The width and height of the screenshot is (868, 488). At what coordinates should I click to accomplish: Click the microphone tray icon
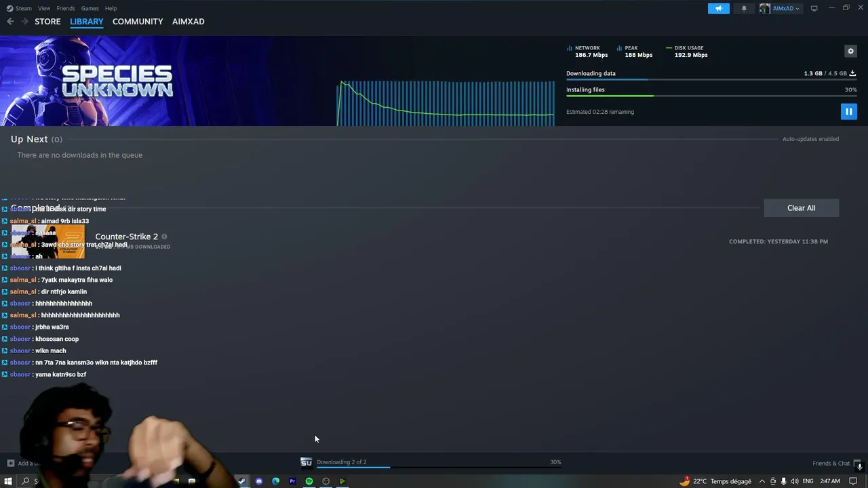pos(784,481)
